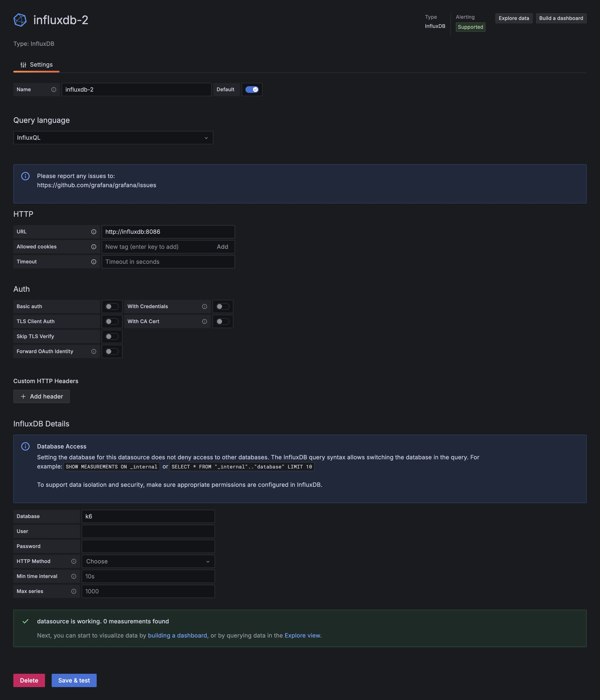The height and width of the screenshot is (700, 600).
Task: Click into the Database input field
Action: coord(148,516)
